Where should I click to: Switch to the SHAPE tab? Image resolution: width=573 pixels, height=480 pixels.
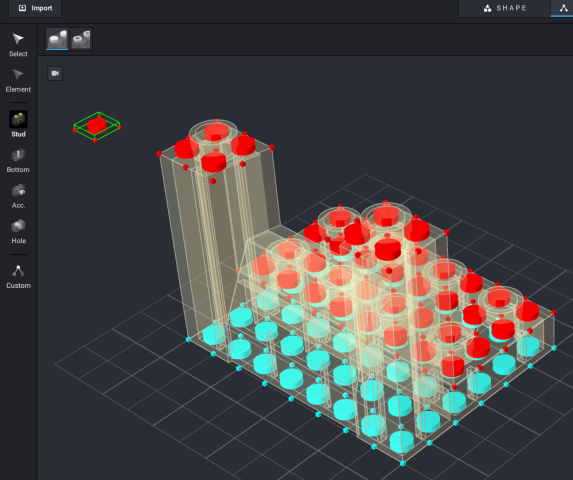tap(505, 8)
